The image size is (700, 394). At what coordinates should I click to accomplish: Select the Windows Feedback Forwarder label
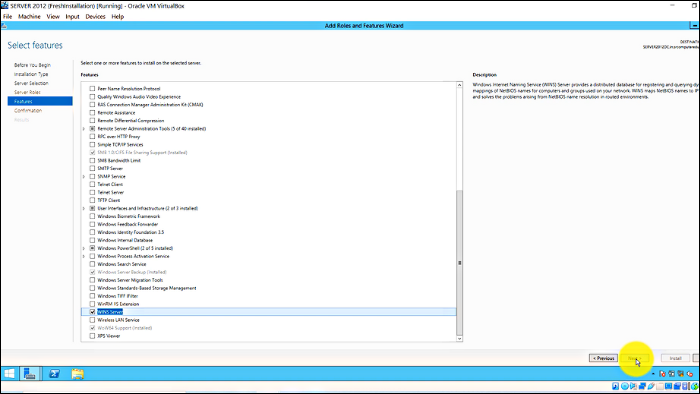point(128,224)
